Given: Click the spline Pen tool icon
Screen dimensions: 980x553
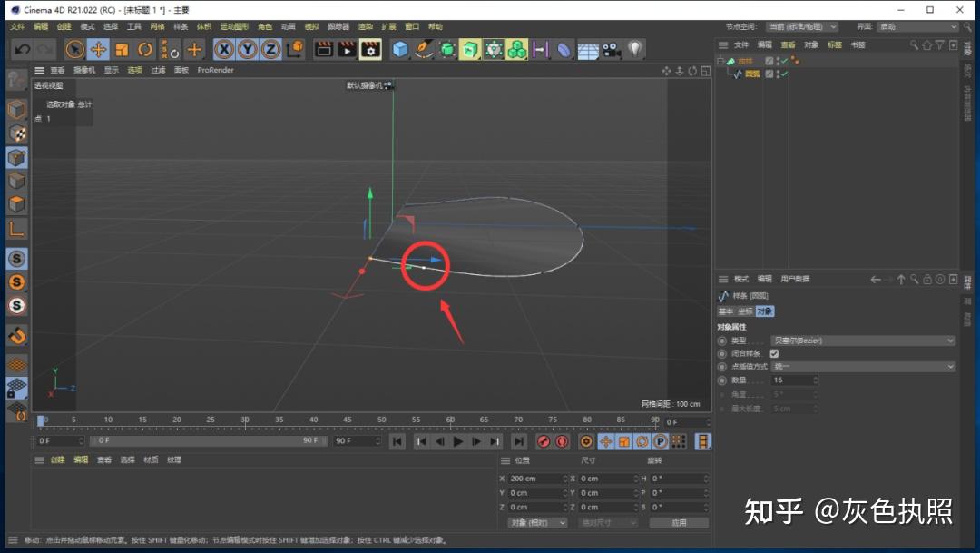Looking at the screenshot, I should [x=424, y=49].
